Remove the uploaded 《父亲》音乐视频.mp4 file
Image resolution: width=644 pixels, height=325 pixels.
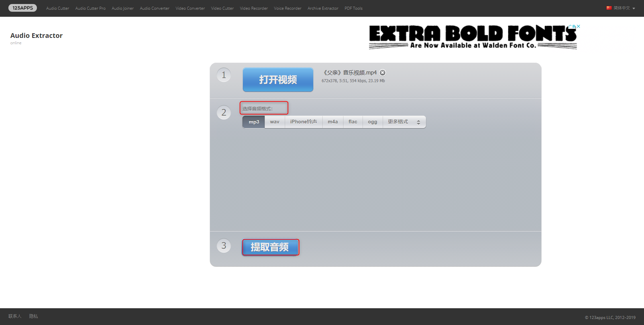(382, 73)
